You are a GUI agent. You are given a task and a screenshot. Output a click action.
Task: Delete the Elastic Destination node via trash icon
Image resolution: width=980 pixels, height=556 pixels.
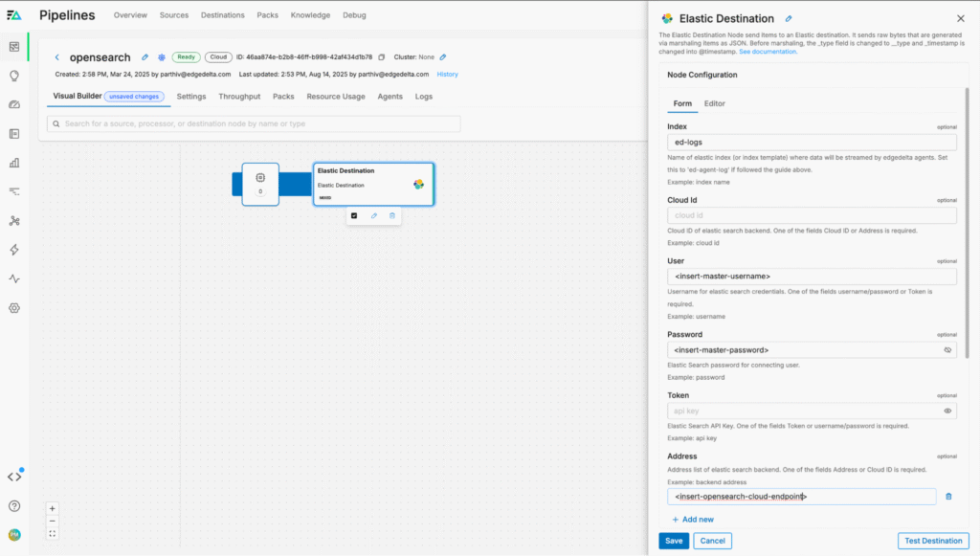coord(392,215)
